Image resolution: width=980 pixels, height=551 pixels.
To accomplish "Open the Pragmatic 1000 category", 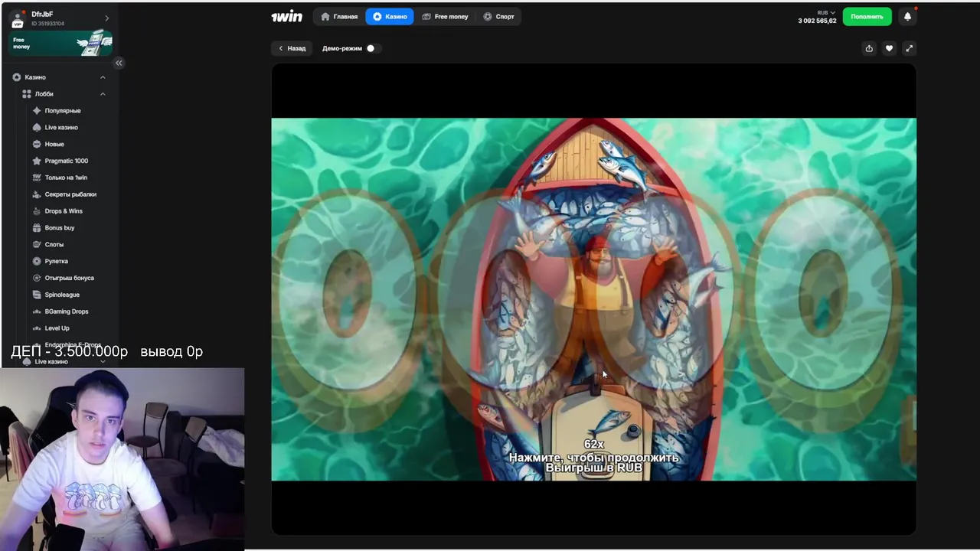I will [66, 161].
